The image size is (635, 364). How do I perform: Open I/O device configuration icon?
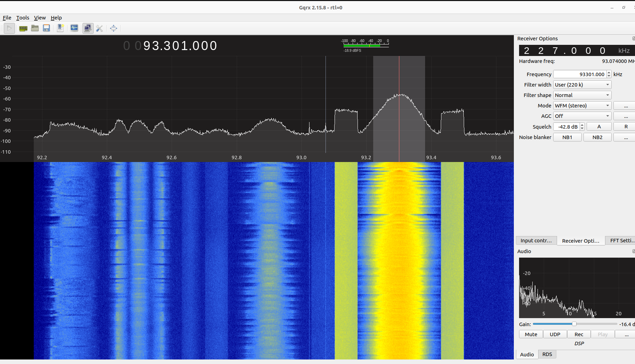pos(23,28)
